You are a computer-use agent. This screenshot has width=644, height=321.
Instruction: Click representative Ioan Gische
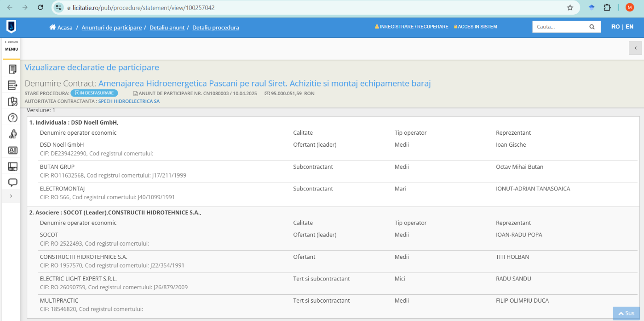tap(511, 144)
